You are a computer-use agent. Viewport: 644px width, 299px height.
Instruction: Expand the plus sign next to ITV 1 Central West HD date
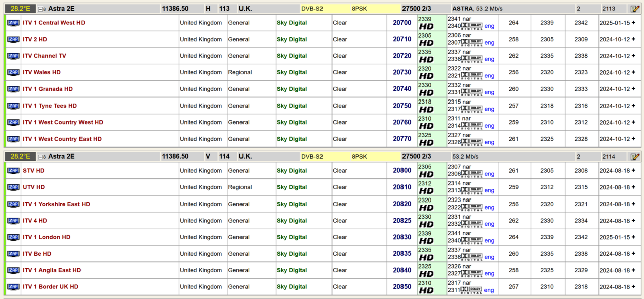click(633, 23)
